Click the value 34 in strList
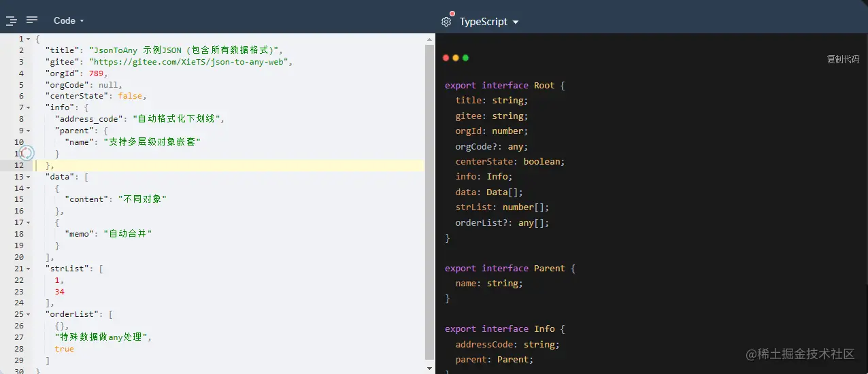The width and height of the screenshot is (868, 374). tap(60, 291)
